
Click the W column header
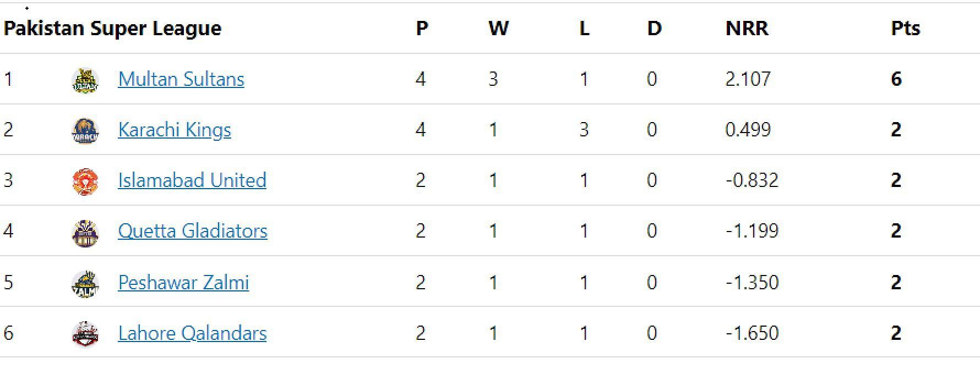498,28
